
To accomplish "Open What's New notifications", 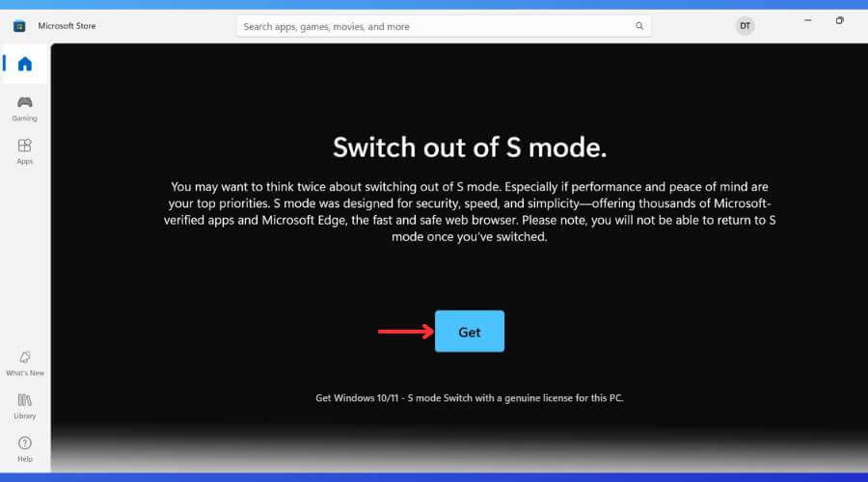I will point(25,363).
